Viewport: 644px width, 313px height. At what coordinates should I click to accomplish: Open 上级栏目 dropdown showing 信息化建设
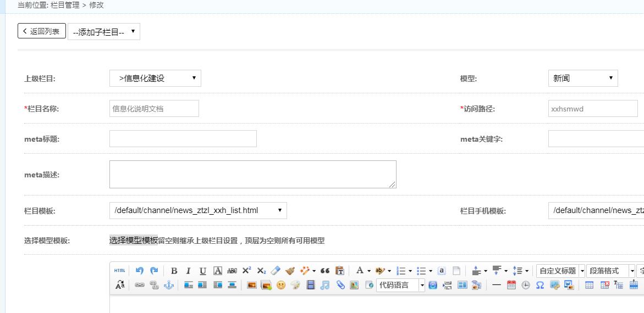155,78
